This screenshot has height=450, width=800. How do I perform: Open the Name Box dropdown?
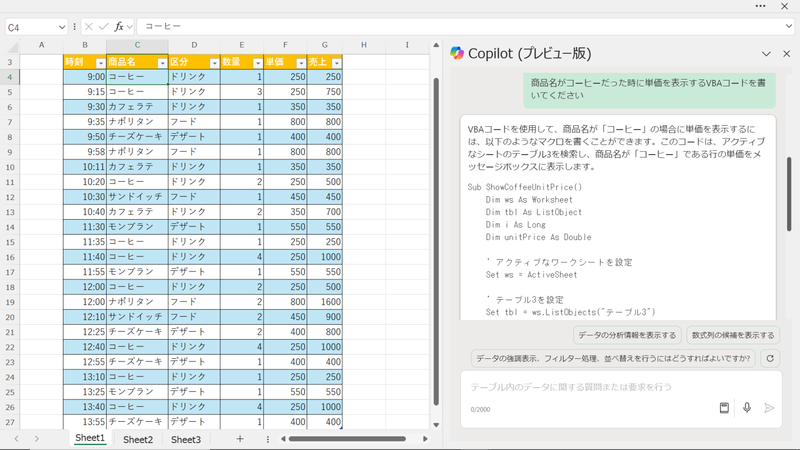(x=62, y=27)
